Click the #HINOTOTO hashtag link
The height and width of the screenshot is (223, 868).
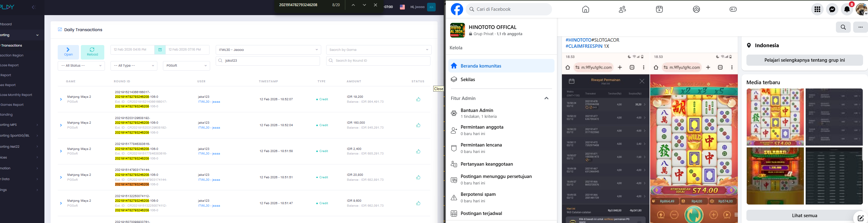pos(578,40)
